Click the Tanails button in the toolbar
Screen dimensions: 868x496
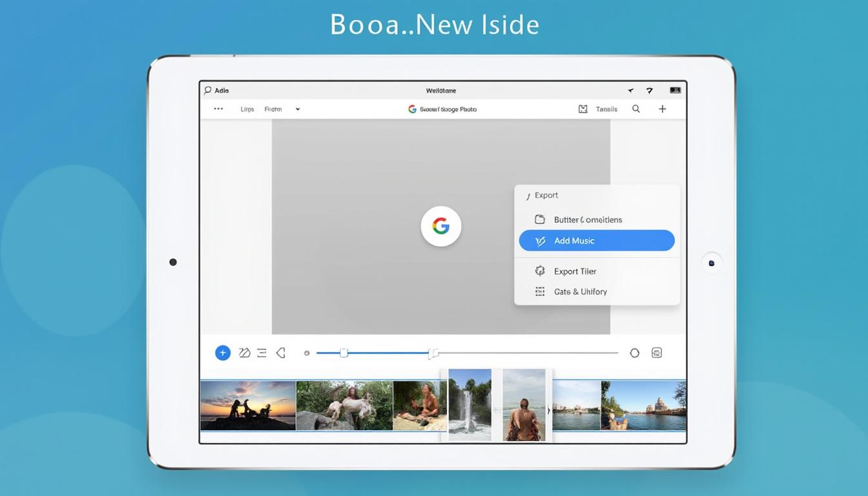[606, 108]
